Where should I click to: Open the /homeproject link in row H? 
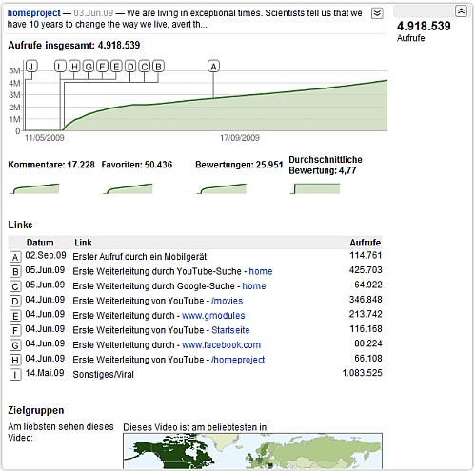[238, 360]
